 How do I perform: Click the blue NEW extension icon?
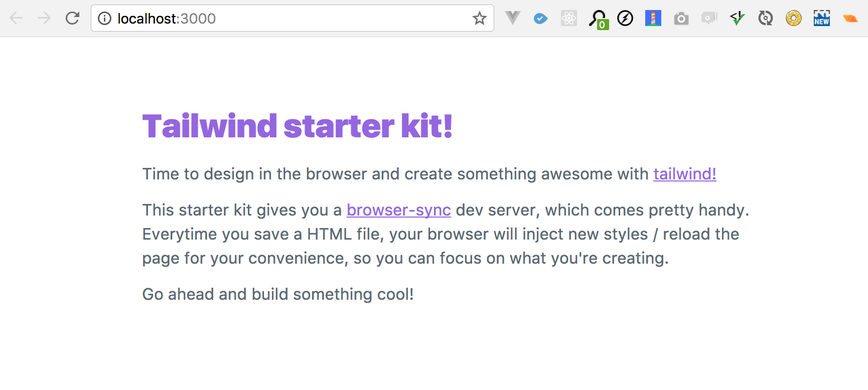coord(821,19)
